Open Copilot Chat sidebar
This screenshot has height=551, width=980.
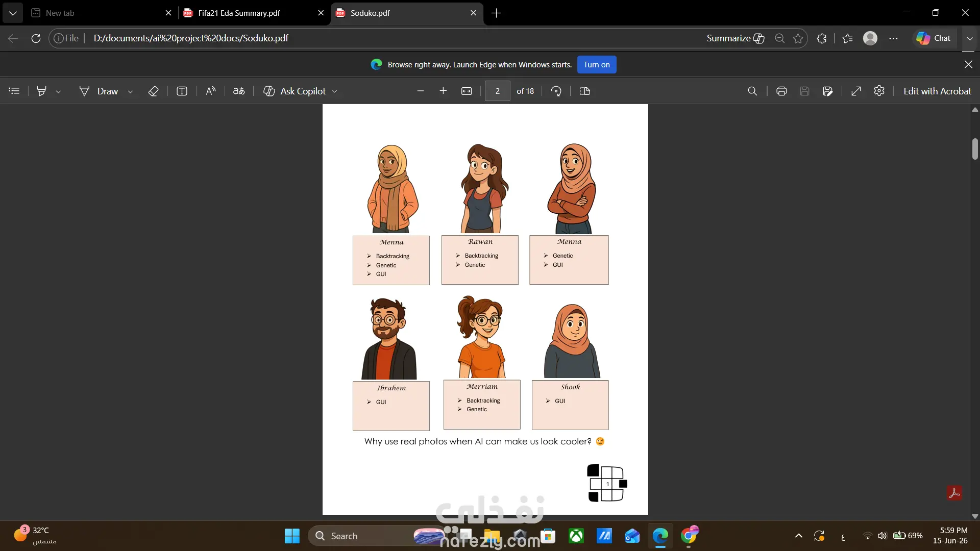(934, 38)
